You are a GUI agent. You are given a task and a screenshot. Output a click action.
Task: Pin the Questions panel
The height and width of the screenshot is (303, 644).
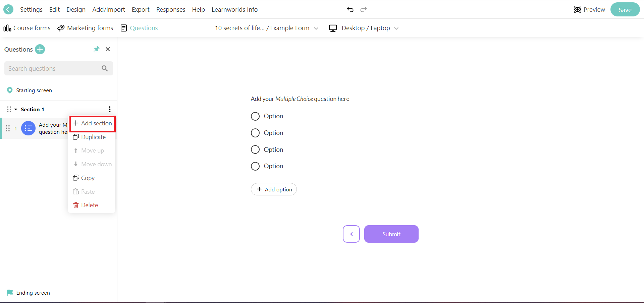click(97, 49)
